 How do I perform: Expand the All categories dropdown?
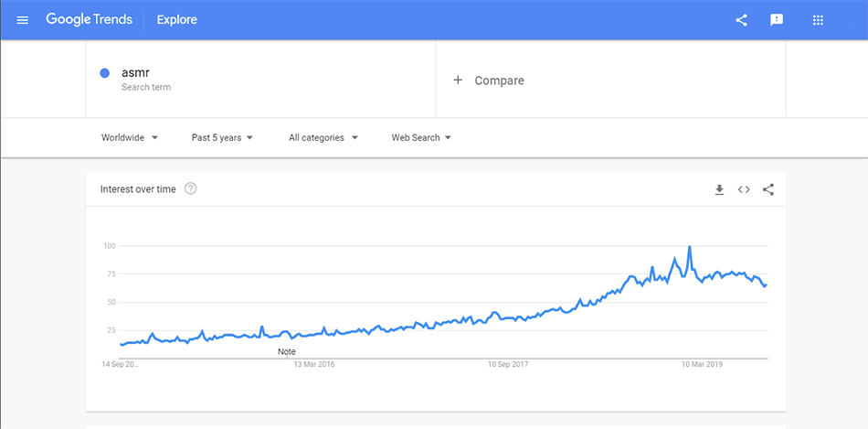tap(323, 137)
